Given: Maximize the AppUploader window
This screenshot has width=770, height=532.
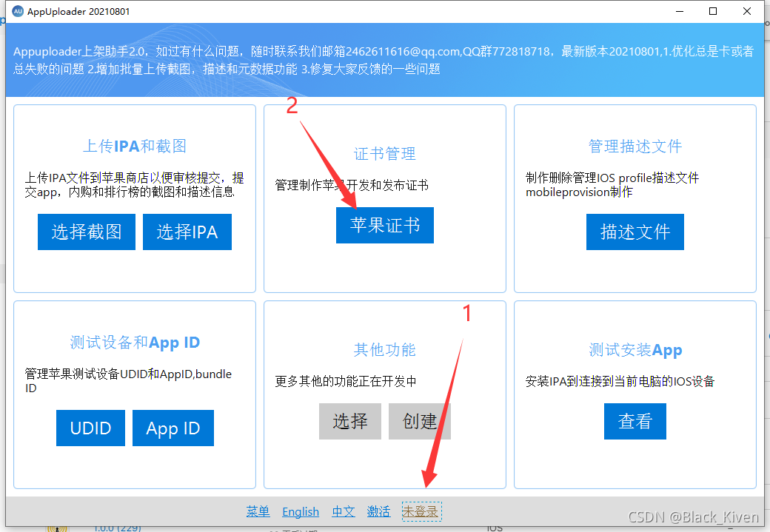Looking at the screenshot, I should coord(713,11).
